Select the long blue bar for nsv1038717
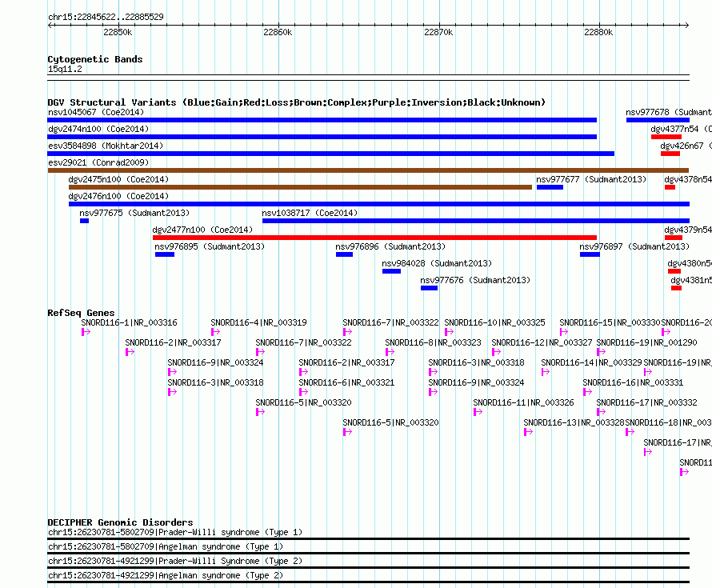This screenshot has height=588, width=712. pyautogui.click(x=476, y=221)
